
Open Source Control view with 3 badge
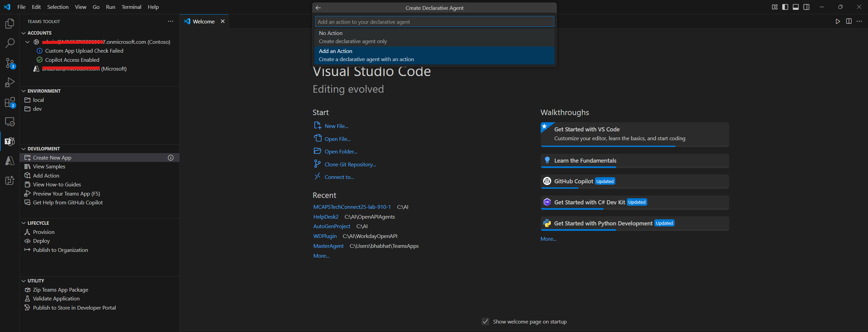[x=10, y=63]
